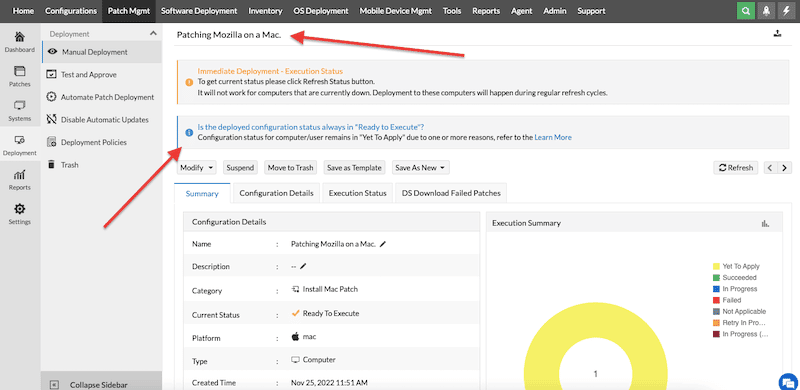Click the orange info icon
The width and height of the screenshot is (800, 390).
click(x=189, y=82)
